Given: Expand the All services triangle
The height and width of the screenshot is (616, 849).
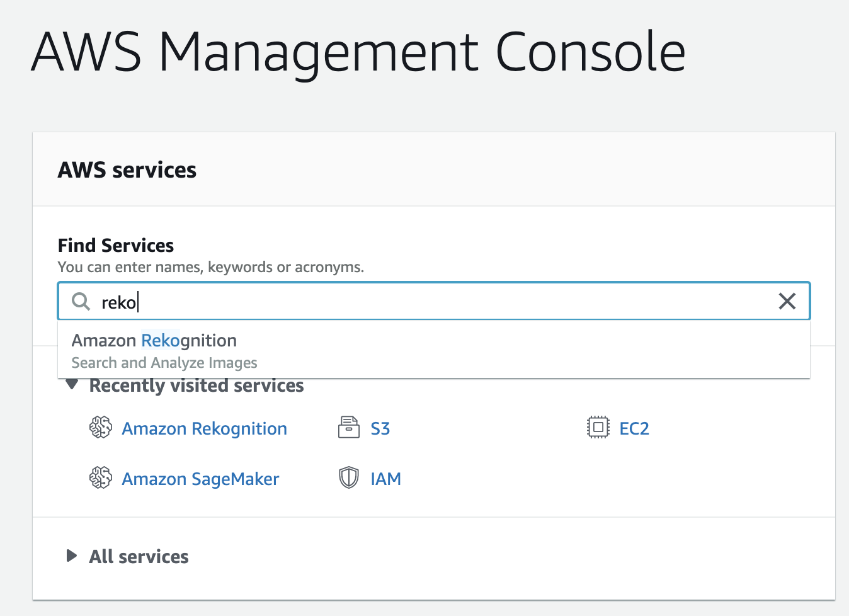Looking at the screenshot, I should 72,556.
